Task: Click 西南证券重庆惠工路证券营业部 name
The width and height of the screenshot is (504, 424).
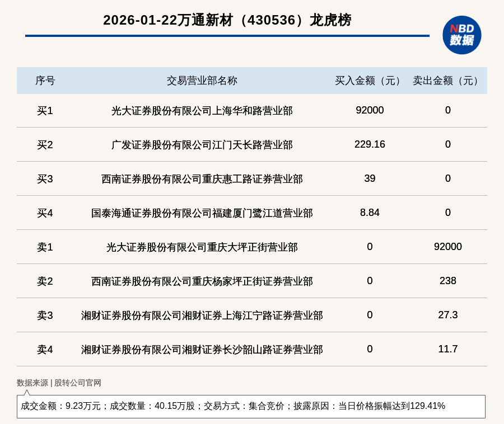Action: (202, 179)
